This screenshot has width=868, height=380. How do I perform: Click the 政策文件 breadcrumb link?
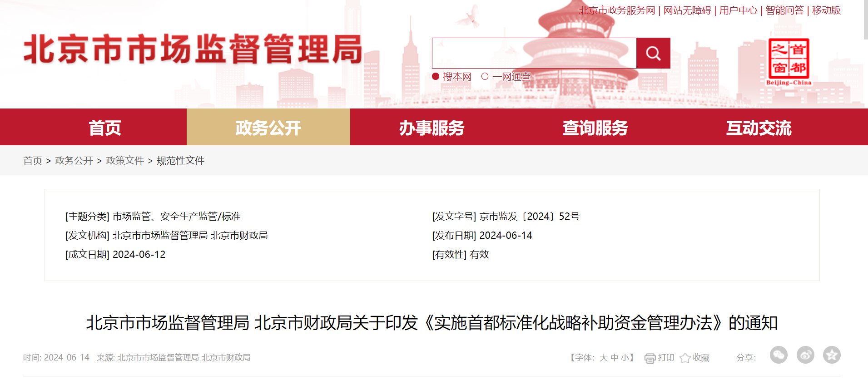pos(124,161)
